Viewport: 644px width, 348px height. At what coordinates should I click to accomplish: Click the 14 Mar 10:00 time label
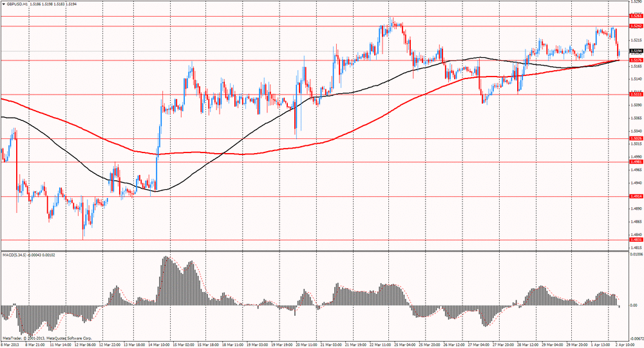pyautogui.click(x=158, y=345)
